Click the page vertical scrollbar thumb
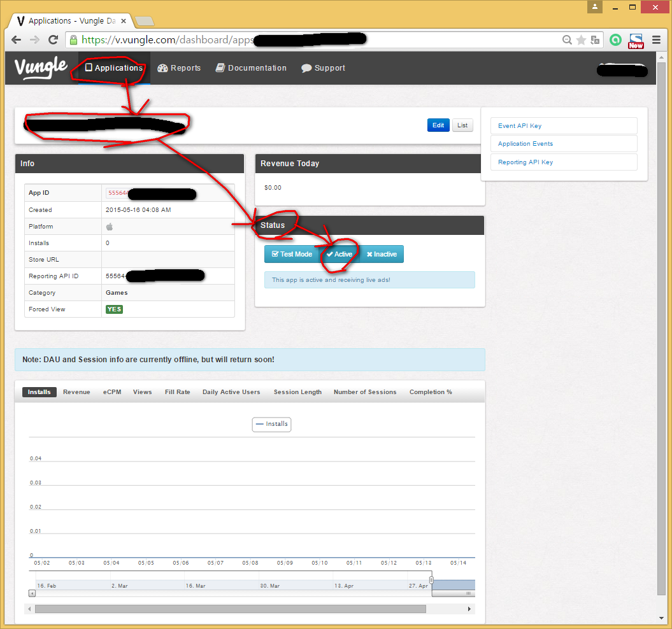 pyautogui.click(x=661, y=329)
